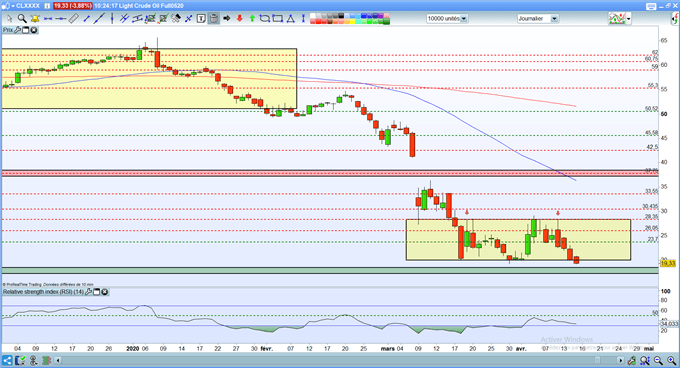Image resolution: width=680 pixels, height=368 pixels.
Task: Click the person icon in bottom toolbar
Action: (x=34, y=360)
